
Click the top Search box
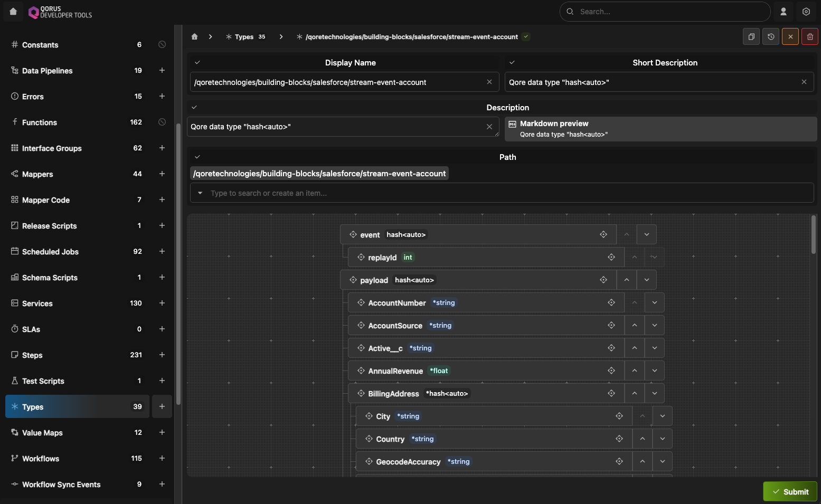[x=665, y=12]
